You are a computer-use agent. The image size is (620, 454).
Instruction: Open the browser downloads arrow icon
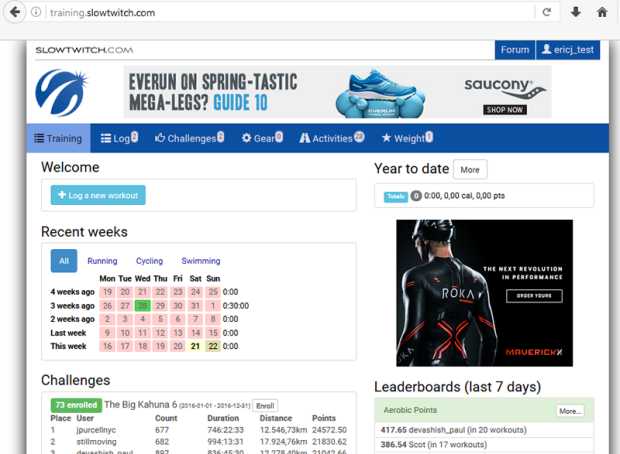click(x=575, y=12)
